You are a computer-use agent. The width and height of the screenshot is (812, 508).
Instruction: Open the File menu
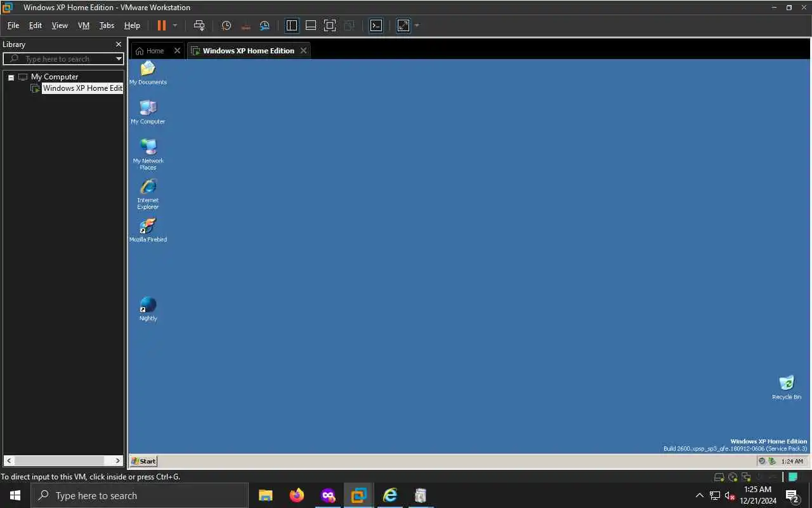coord(13,25)
